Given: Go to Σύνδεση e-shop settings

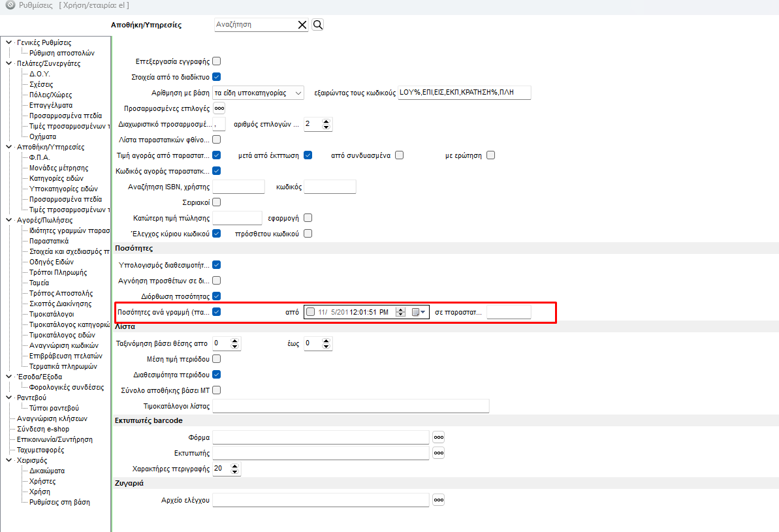Looking at the screenshot, I should point(42,429).
